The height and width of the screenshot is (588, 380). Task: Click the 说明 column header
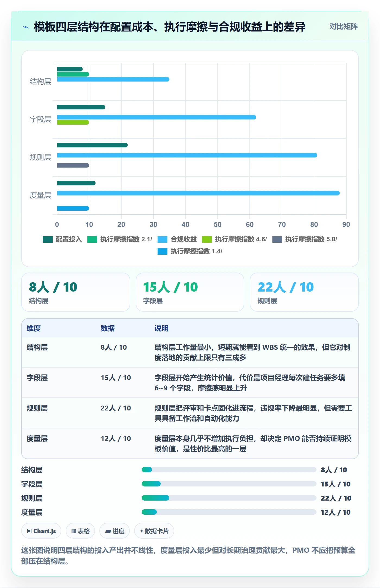tap(161, 328)
